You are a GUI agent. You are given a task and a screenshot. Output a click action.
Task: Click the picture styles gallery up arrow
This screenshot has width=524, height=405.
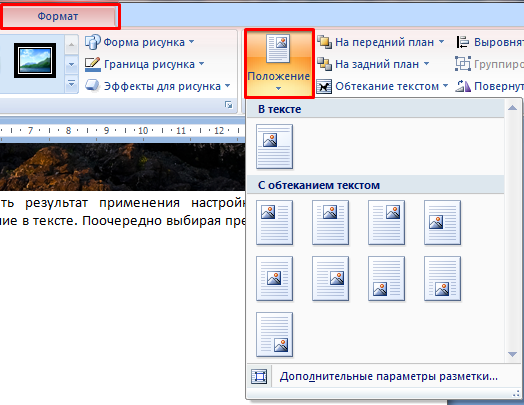coord(71,45)
